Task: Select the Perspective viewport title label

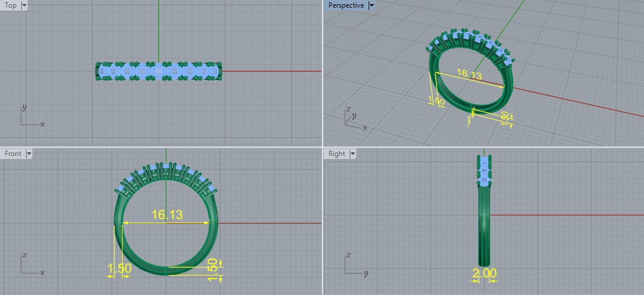Action: (346, 5)
